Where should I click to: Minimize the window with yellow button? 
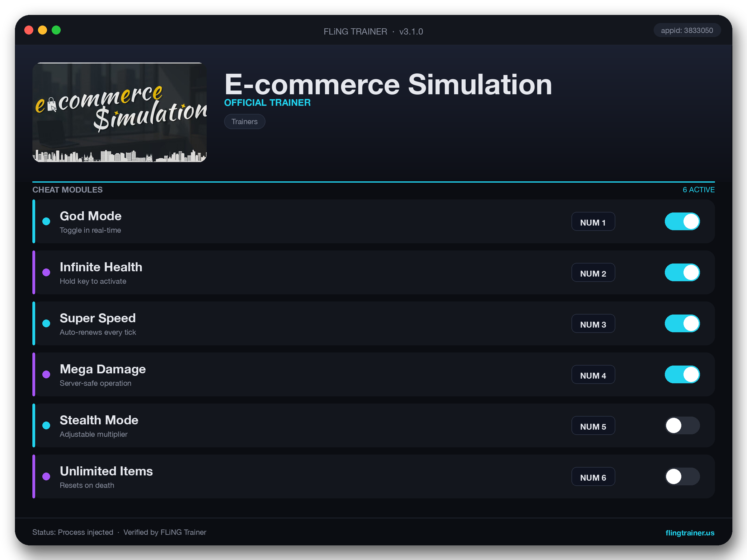pyautogui.click(x=43, y=30)
